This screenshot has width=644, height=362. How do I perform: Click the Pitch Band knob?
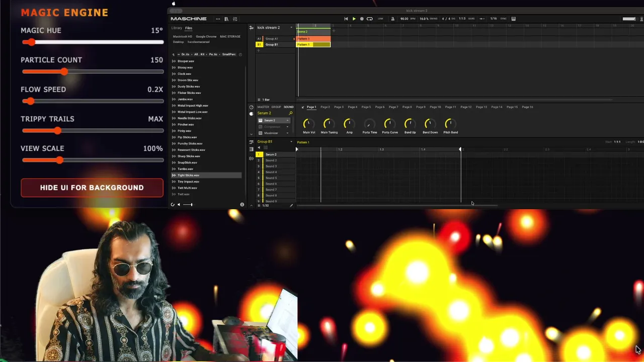(x=450, y=124)
